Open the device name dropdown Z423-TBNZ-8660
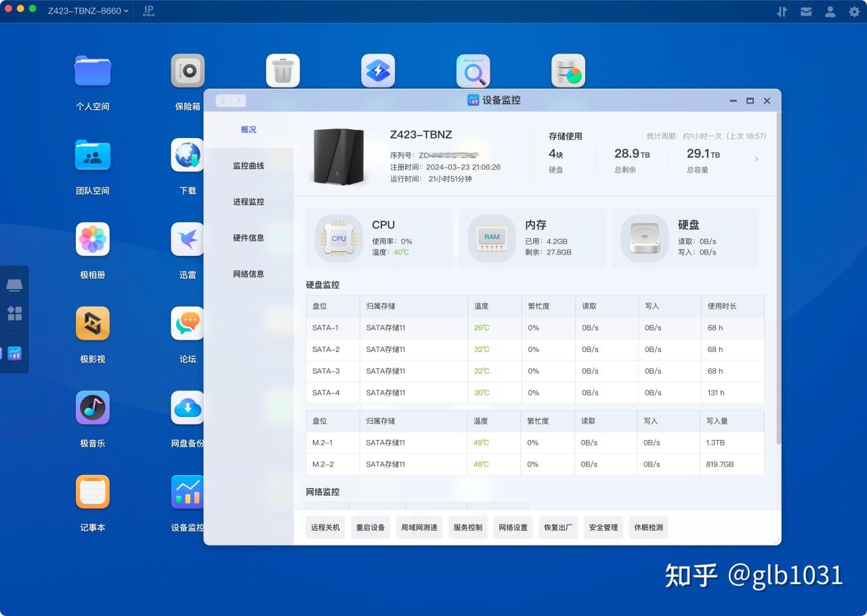The image size is (867, 616). click(x=85, y=11)
